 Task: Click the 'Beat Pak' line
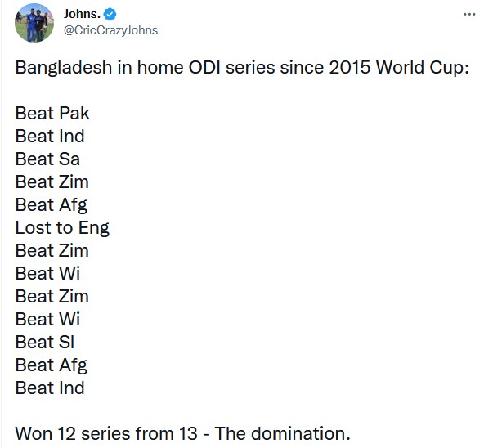[x=52, y=113]
